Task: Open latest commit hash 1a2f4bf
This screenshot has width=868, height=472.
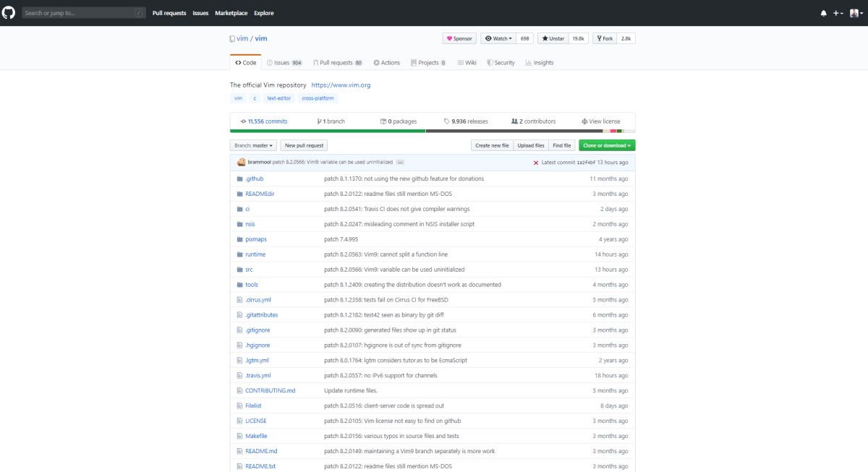Action: point(587,163)
